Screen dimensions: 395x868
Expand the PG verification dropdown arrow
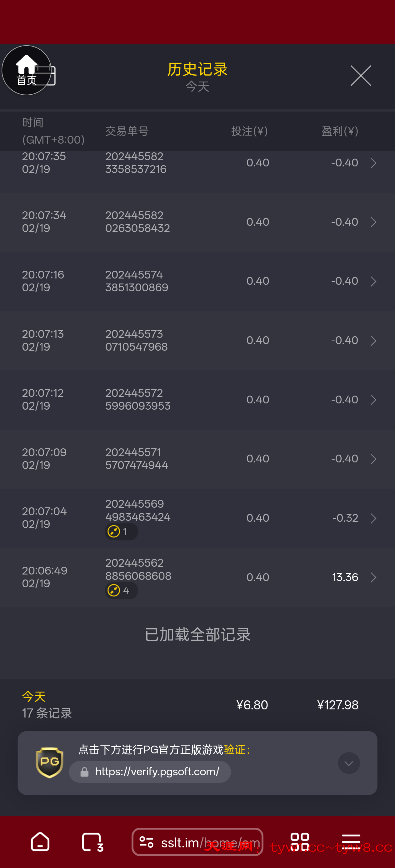coord(348,763)
